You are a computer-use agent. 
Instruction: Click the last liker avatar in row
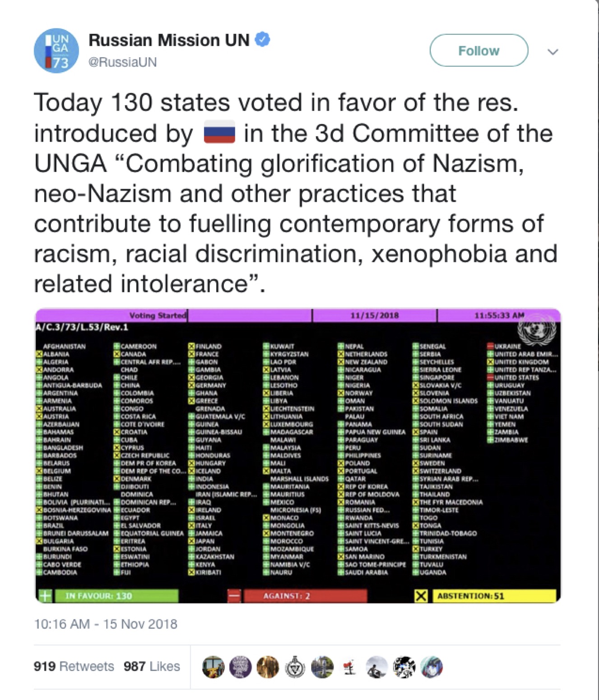(x=432, y=667)
